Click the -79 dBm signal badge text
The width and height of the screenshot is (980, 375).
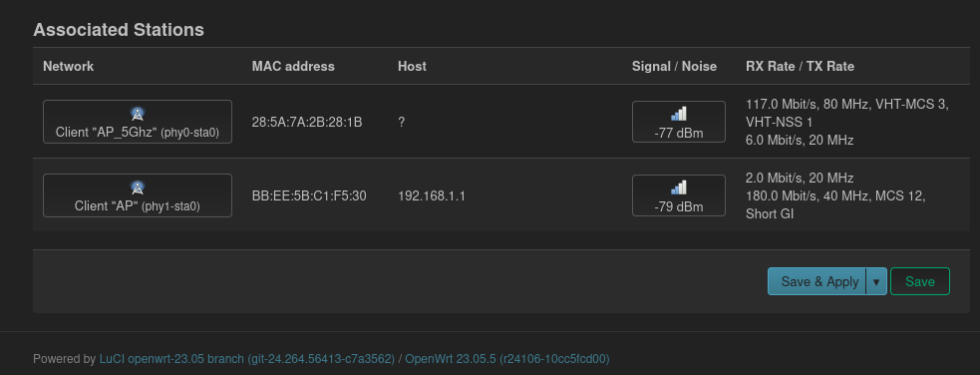tap(679, 206)
